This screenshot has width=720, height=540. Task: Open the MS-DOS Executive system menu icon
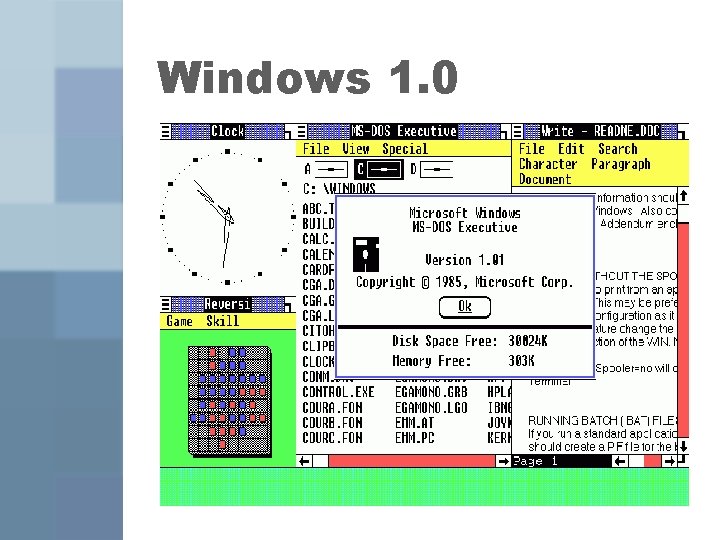coord(302,132)
